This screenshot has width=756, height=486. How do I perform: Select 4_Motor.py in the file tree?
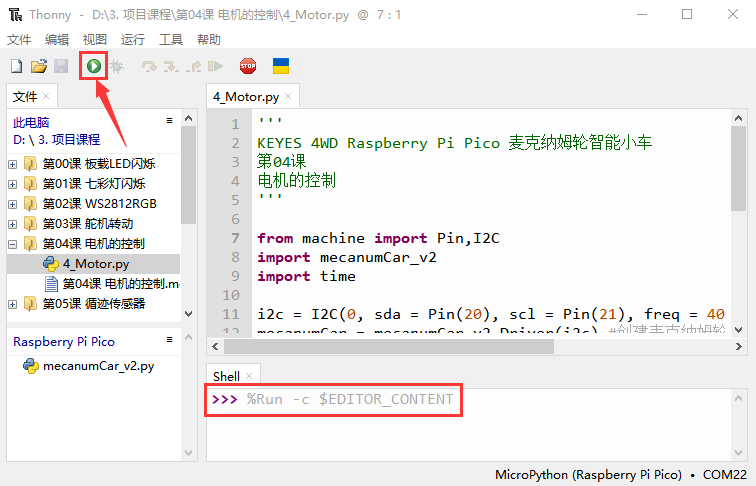pyautogui.click(x=94, y=264)
